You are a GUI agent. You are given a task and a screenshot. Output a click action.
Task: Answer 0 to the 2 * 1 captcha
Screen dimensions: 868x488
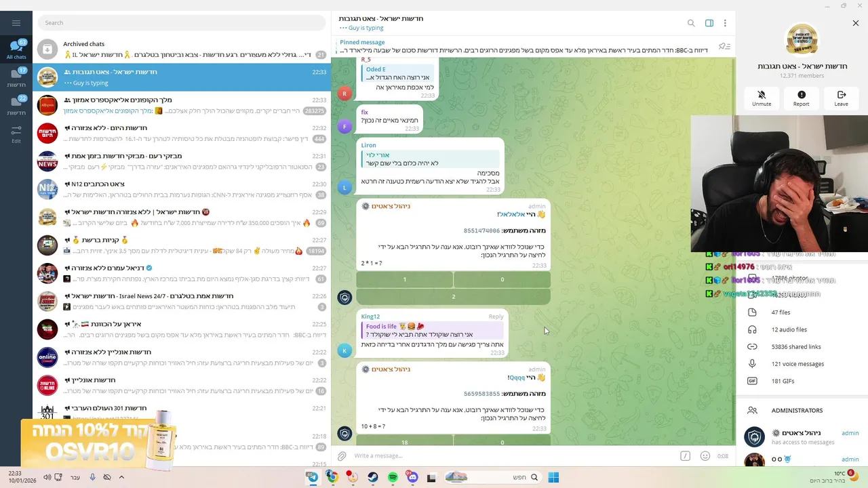tap(502, 279)
